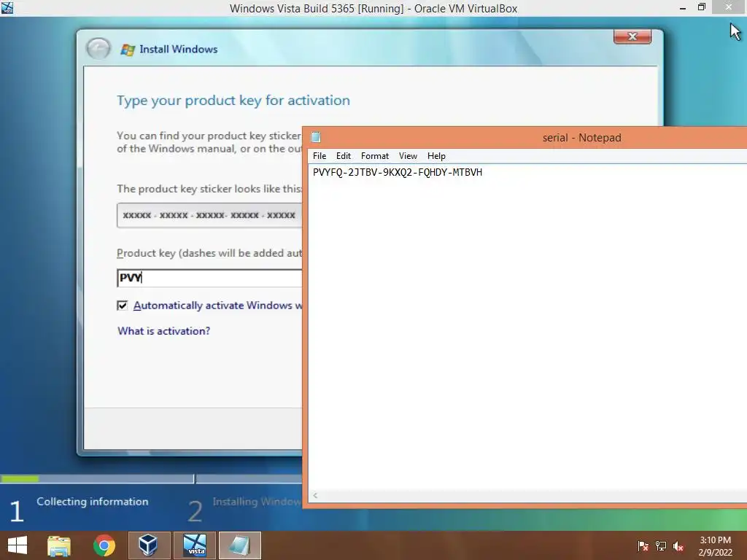This screenshot has width=747, height=560.
Task: Close the Install Windows dialog
Action: click(632, 36)
